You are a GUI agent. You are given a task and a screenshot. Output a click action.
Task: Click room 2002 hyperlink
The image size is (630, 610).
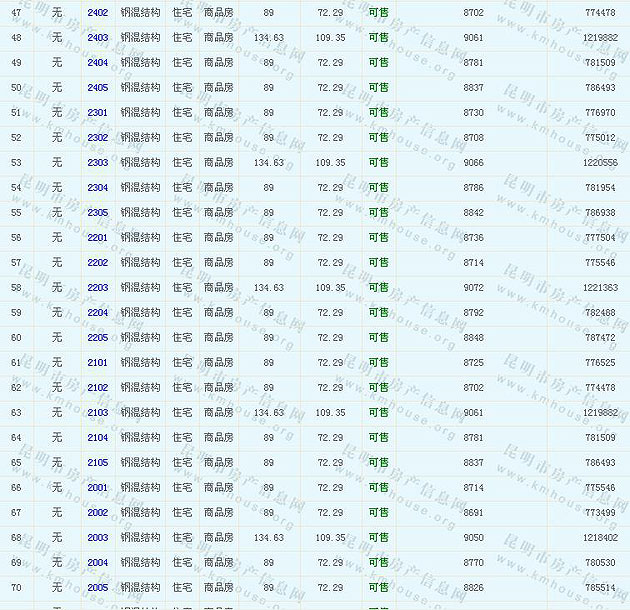(x=97, y=513)
